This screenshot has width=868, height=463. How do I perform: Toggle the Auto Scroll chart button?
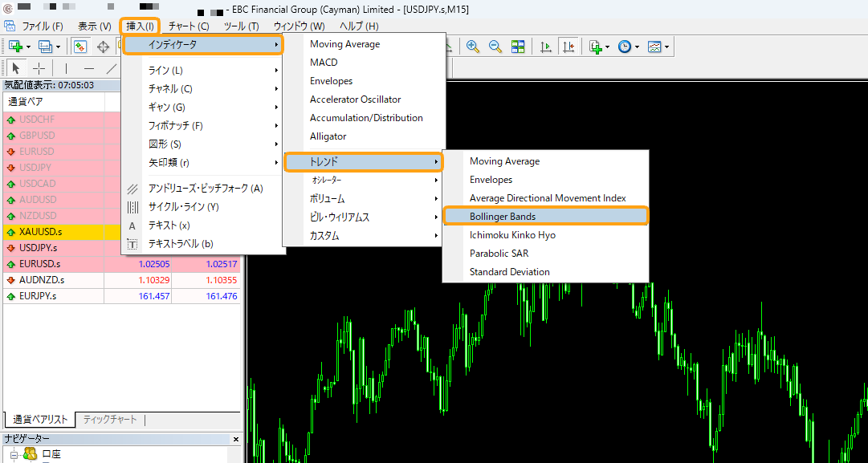546,47
